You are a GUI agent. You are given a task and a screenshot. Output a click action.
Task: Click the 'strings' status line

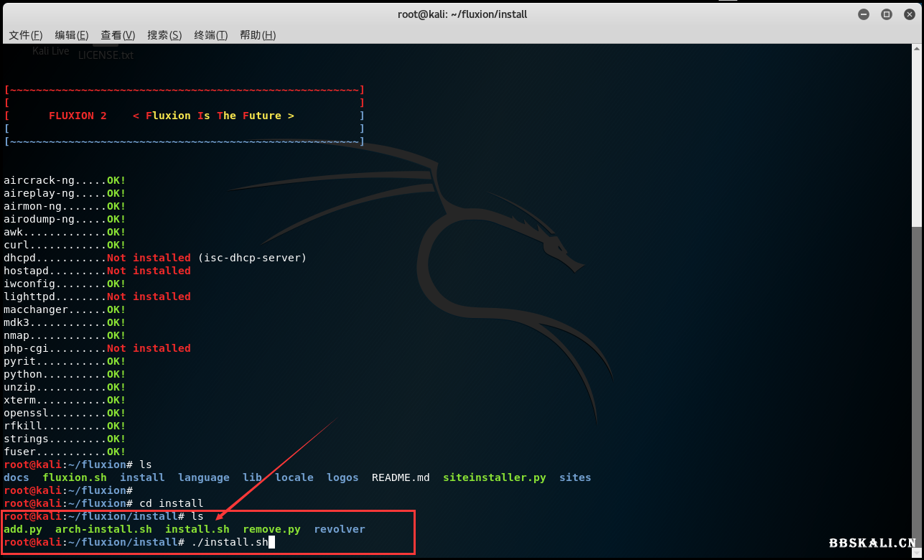click(x=65, y=439)
